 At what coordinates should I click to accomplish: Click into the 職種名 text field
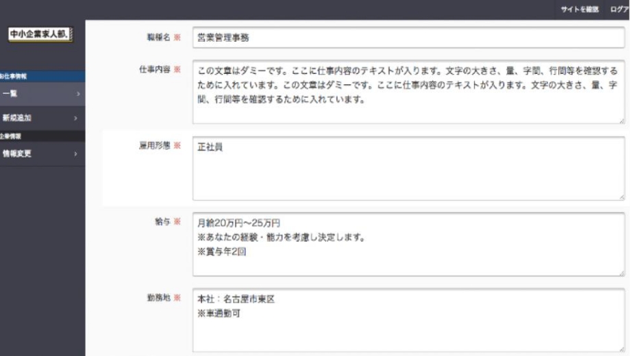(x=408, y=38)
